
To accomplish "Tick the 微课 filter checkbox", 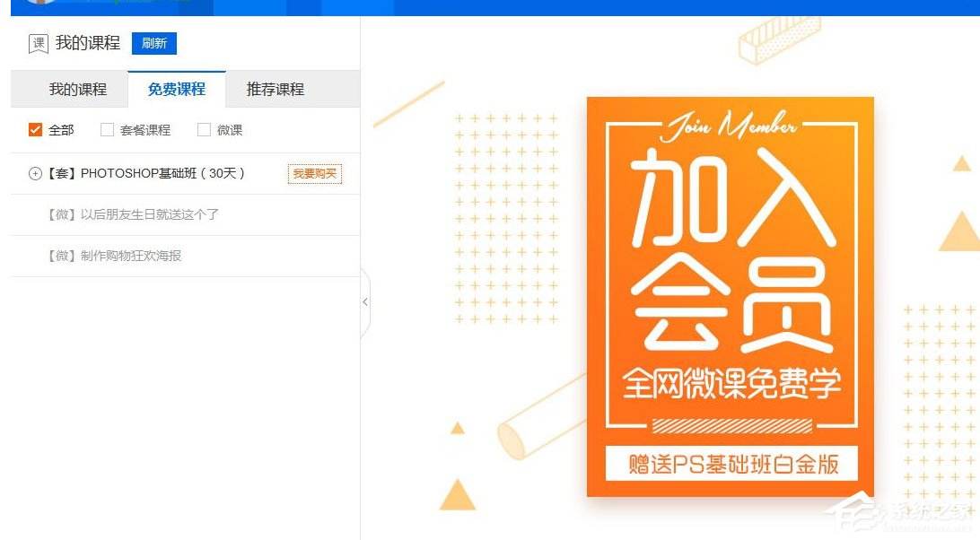I will tap(204, 130).
